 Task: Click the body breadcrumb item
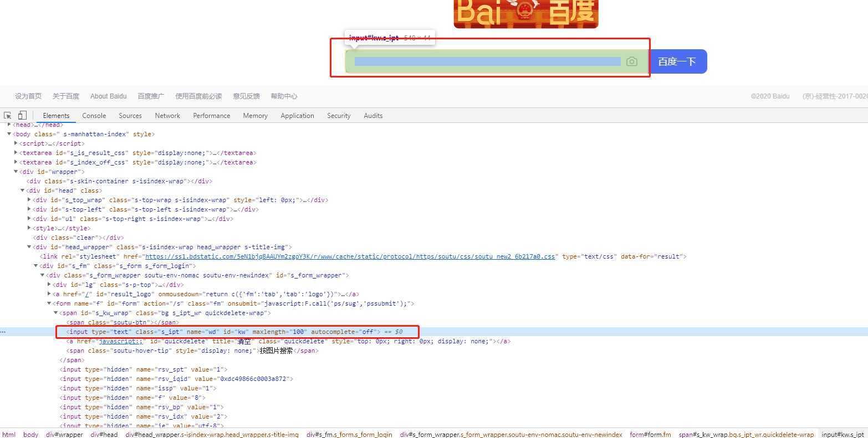tap(31, 435)
